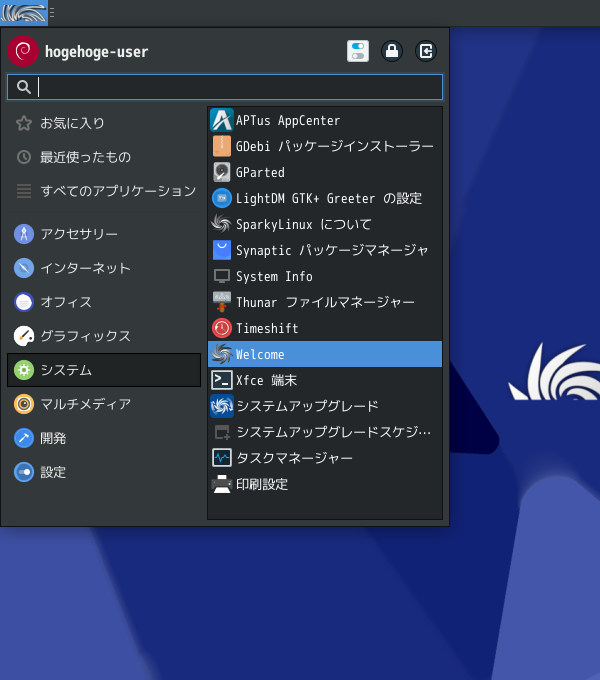Image resolution: width=600 pixels, height=680 pixels.
Task: Open the グラフィックス category
Action: tap(104, 336)
